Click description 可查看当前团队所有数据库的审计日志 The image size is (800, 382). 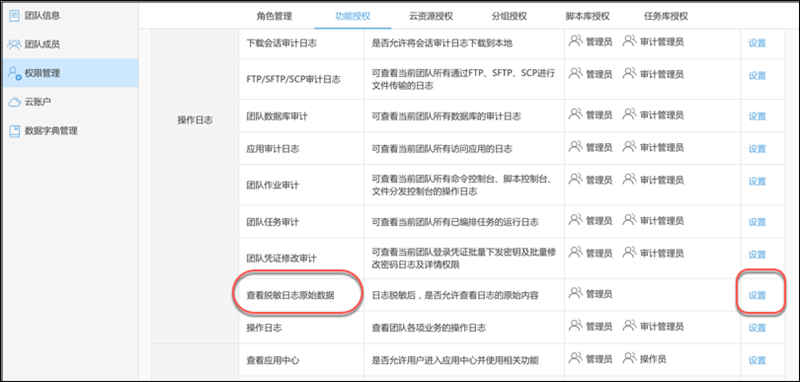click(x=446, y=116)
